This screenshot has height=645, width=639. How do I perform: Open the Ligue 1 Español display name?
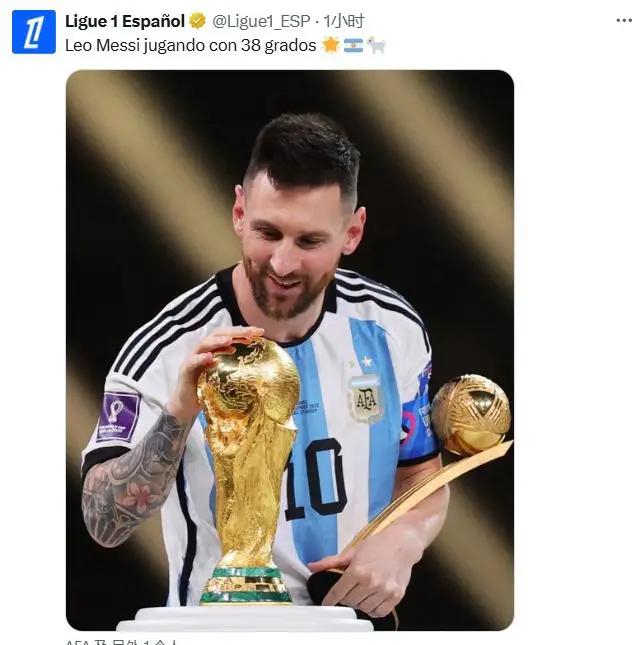(125, 21)
